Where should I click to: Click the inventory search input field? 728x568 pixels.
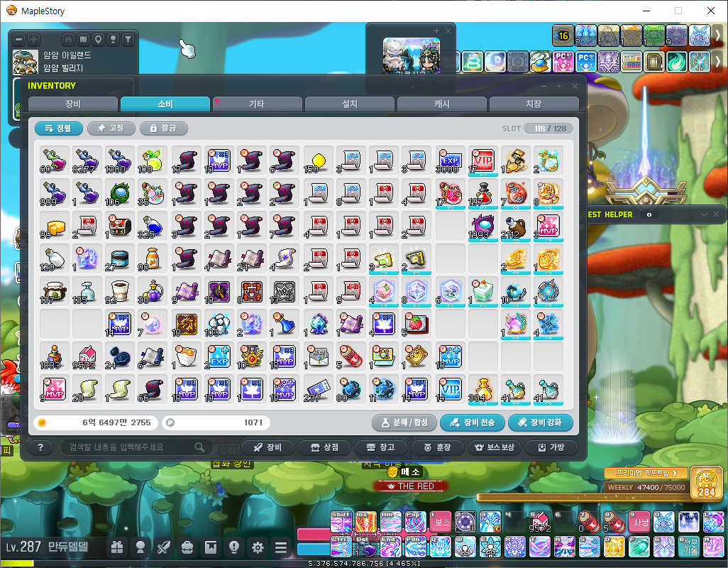point(136,447)
